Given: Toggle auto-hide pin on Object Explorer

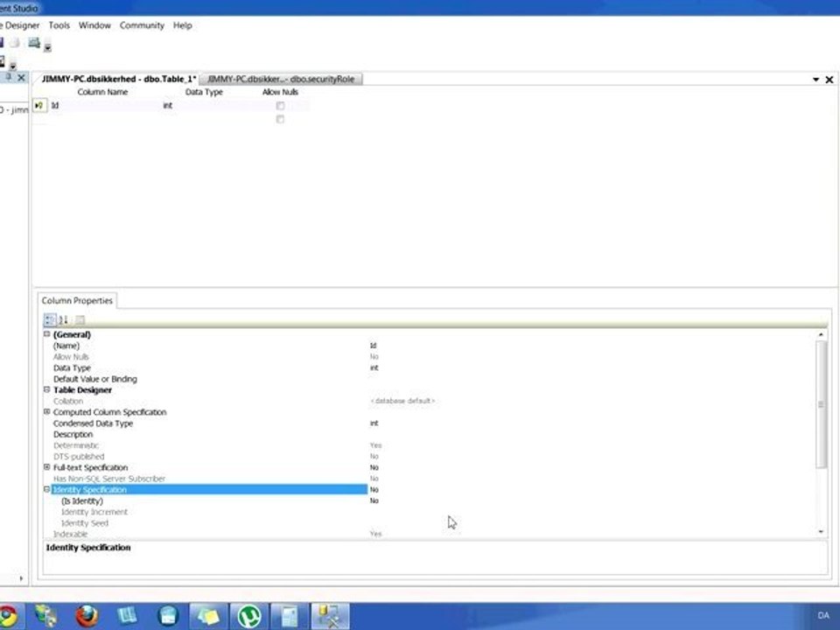Looking at the screenshot, I should tap(8, 78).
